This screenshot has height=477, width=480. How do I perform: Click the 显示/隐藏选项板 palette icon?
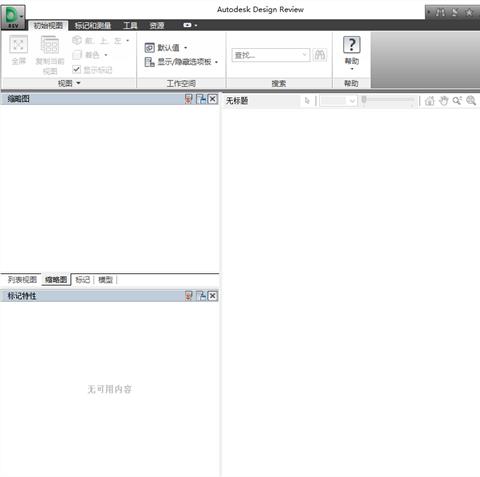pos(149,62)
